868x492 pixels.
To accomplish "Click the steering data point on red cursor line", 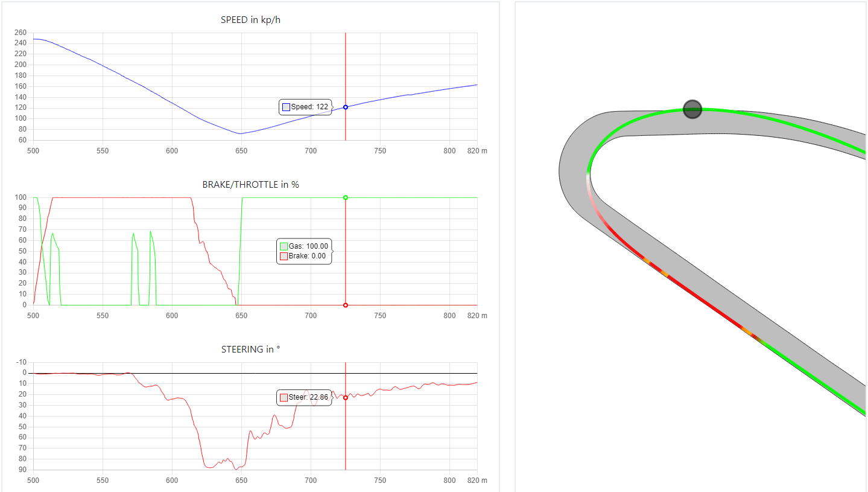I will pos(346,397).
